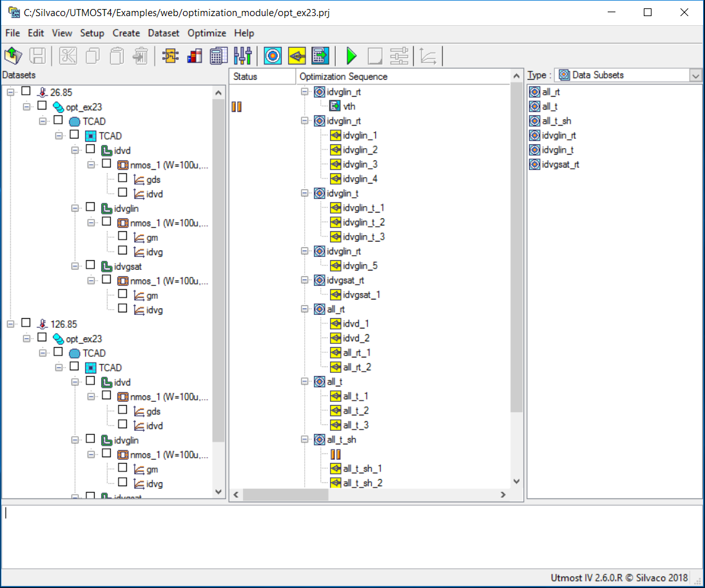The height and width of the screenshot is (588, 705).
Task: Click the grayed settings sliders toolbar icon
Action: pyautogui.click(x=400, y=55)
